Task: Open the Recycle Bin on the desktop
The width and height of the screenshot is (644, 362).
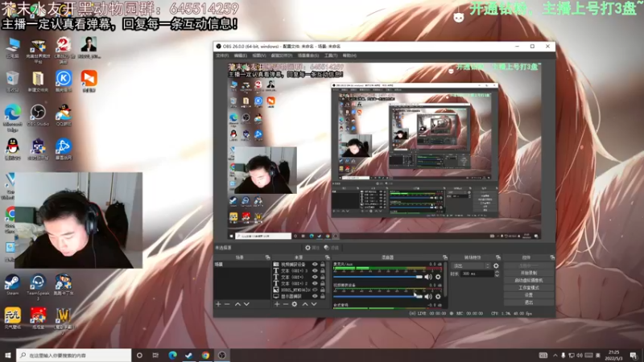Action: point(12,81)
